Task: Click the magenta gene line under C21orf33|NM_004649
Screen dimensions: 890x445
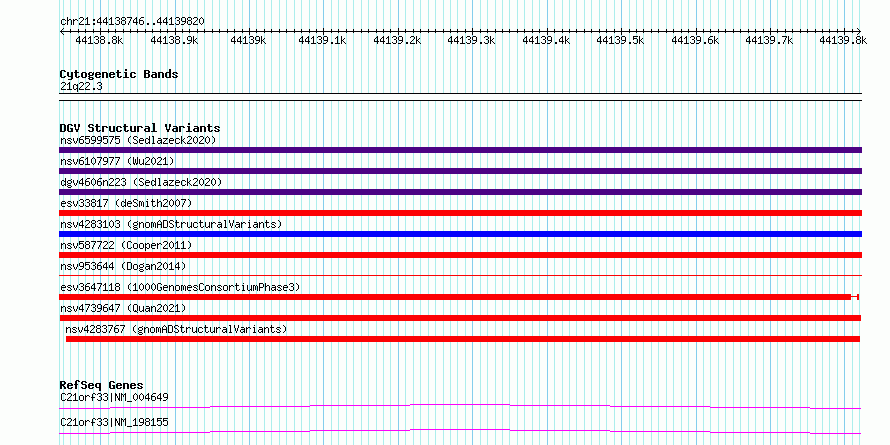Action: pyautogui.click(x=460, y=406)
